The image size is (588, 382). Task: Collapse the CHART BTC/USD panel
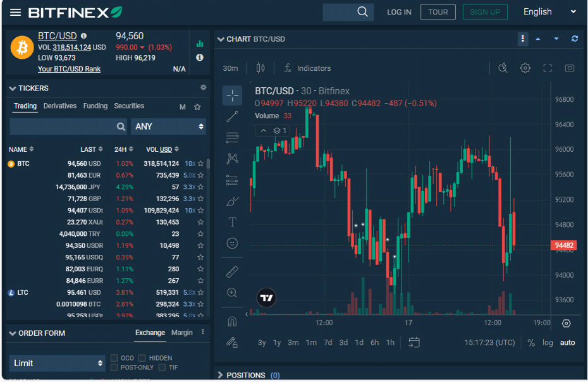[x=221, y=39]
